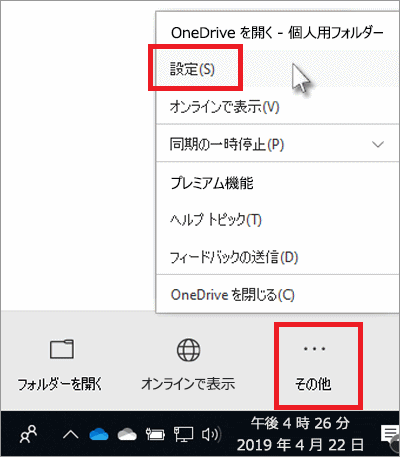Screen dimensions: 400x457
Task: Select OneDrive を開く - 個人用フォルダー
Action: pos(277,33)
